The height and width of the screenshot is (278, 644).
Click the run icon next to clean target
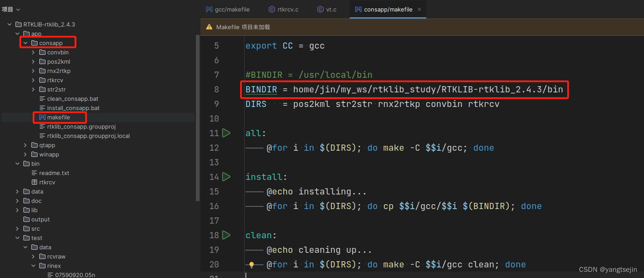click(226, 235)
